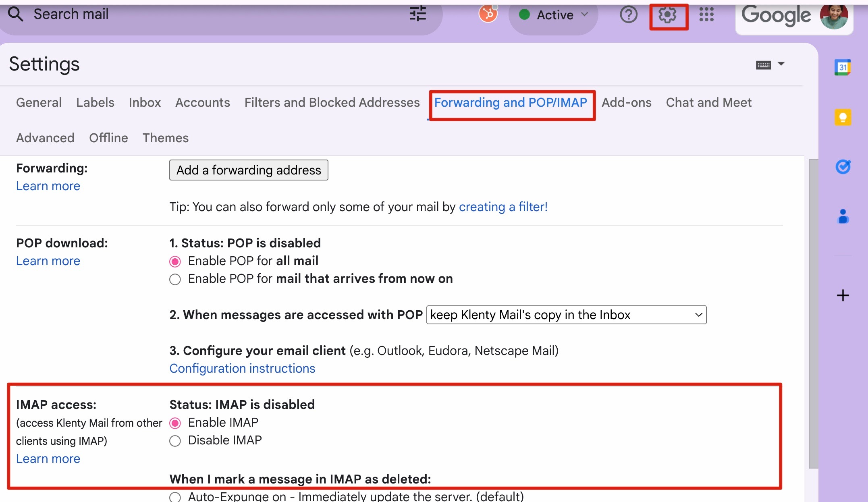This screenshot has width=868, height=502.
Task: Open the Google Calendar side panel icon
Action: click(843, 67)
